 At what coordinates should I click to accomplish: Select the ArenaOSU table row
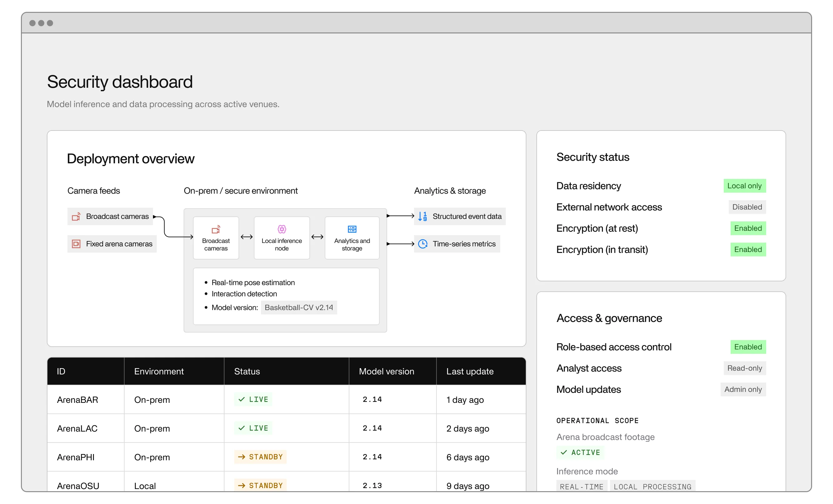(78, 485)
